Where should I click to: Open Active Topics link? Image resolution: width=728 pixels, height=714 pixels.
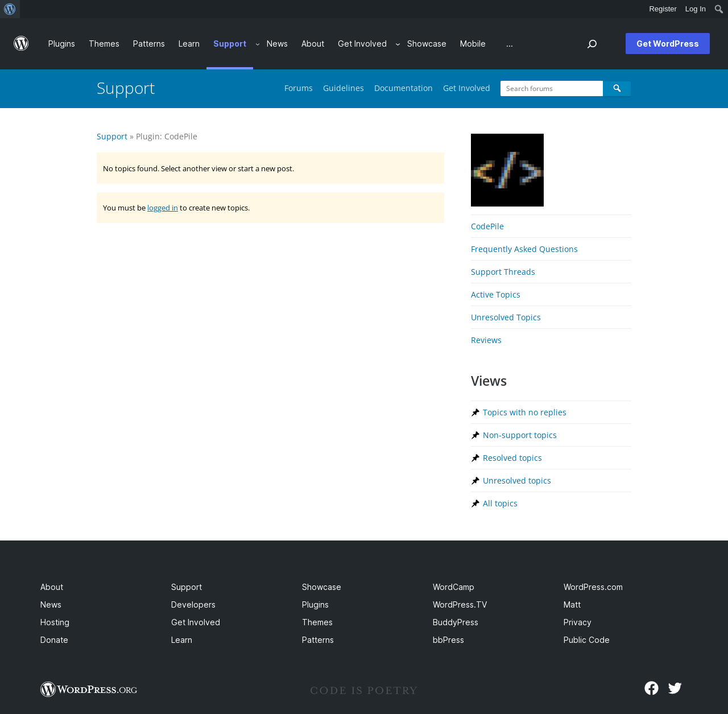[x=495, y=295]
